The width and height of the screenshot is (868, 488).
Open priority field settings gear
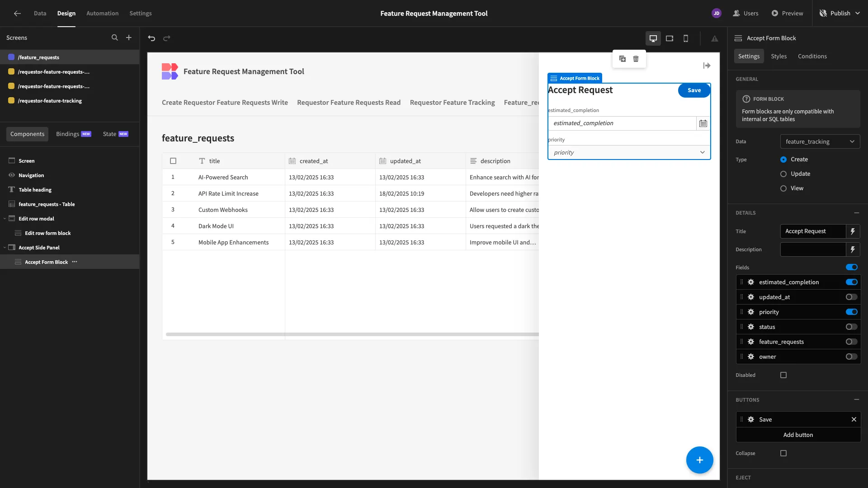(751, 312)
